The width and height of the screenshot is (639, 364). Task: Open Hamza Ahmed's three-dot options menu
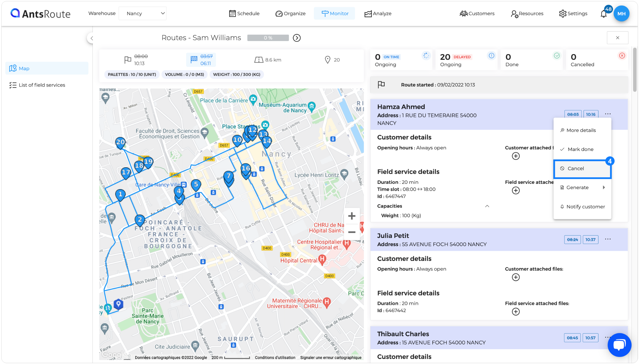tap(608, 114)
